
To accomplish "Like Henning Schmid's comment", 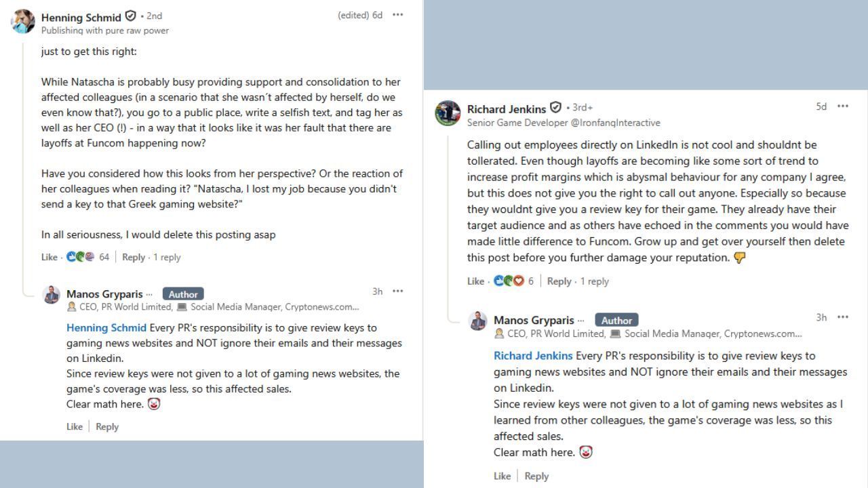I will point(49,257).
